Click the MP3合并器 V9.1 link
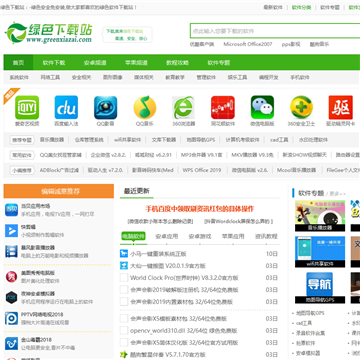360x360 pixels. 201,155
